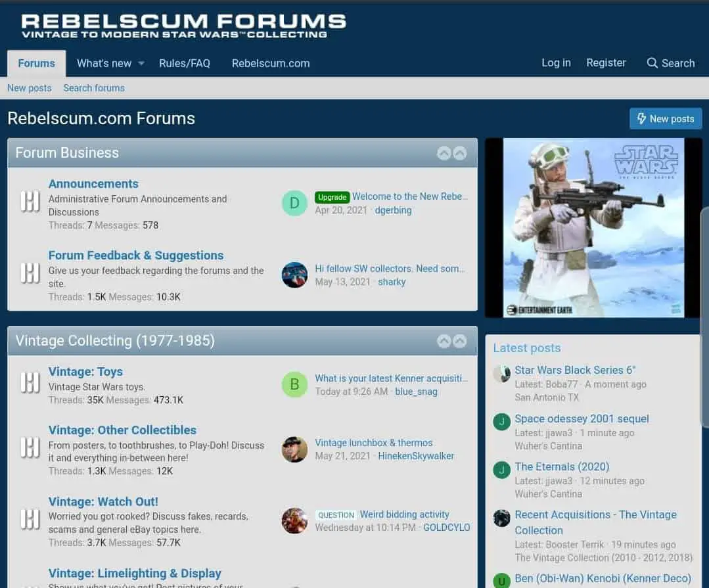The width and height of the screenshot is (709, 588).
Task: Click left collapse chevron in Forum Business header
Action: pyautogui.click(x=444, y=153)
